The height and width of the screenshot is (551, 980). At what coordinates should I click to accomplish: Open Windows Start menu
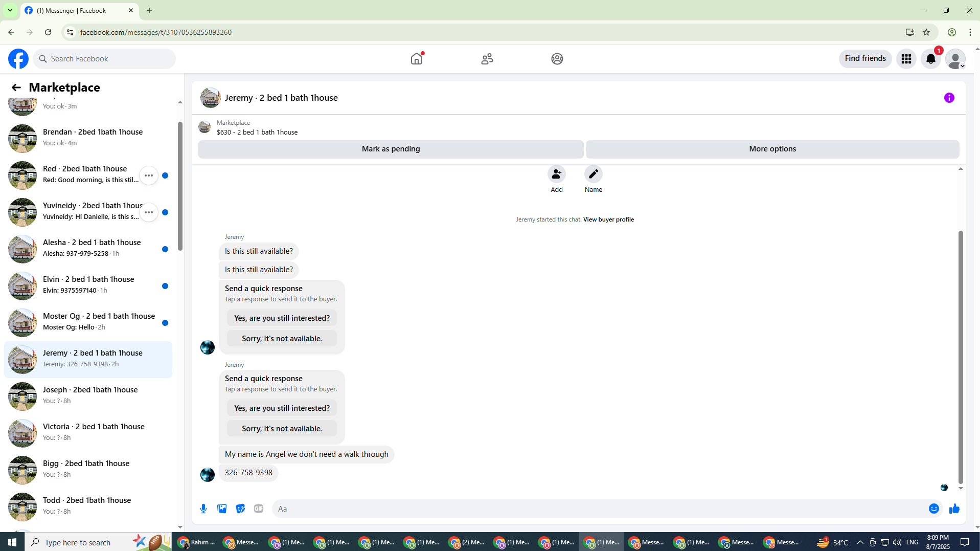(x=12, y=542)
